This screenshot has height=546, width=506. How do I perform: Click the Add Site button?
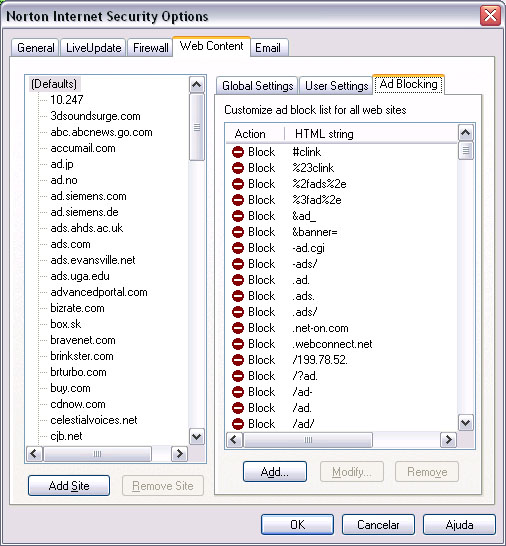click(x=69, y=486)
